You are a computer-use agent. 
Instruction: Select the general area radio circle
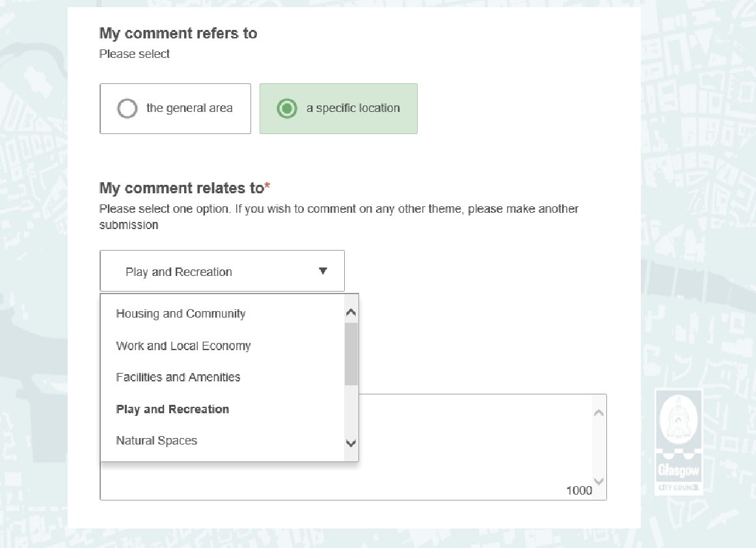(127, 109)
